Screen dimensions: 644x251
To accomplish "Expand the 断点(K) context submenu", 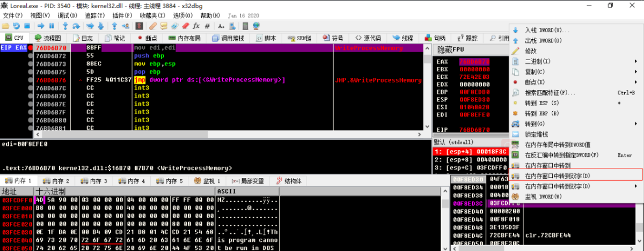I will pos(575,82).
